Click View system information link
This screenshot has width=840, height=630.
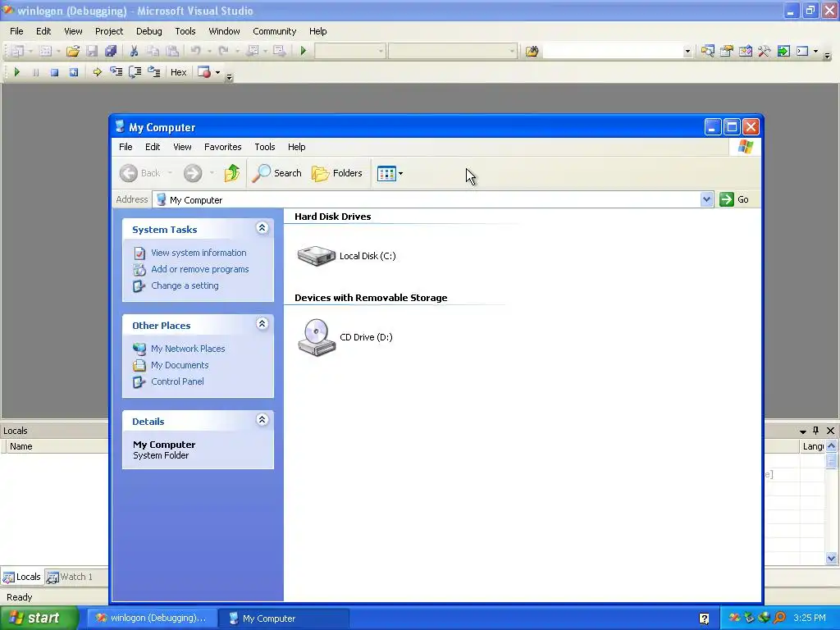coord(199,253)
